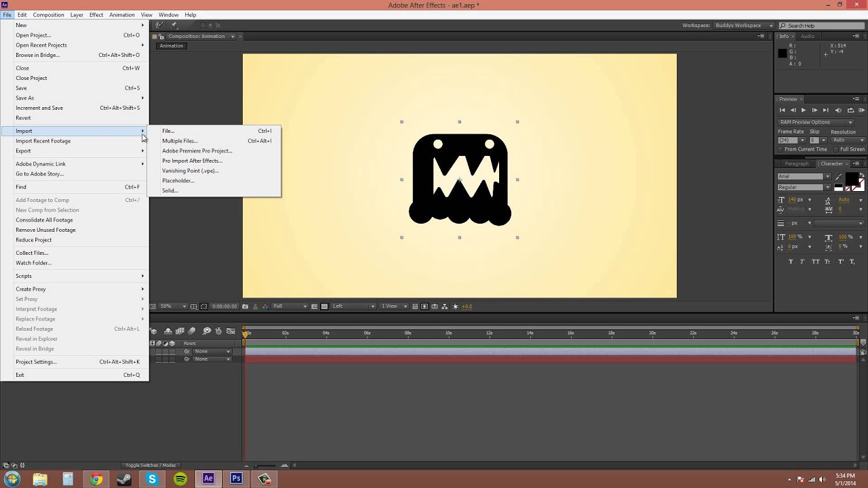
Task: Switch to the Paragraph tab
Action: pos(797,163)
